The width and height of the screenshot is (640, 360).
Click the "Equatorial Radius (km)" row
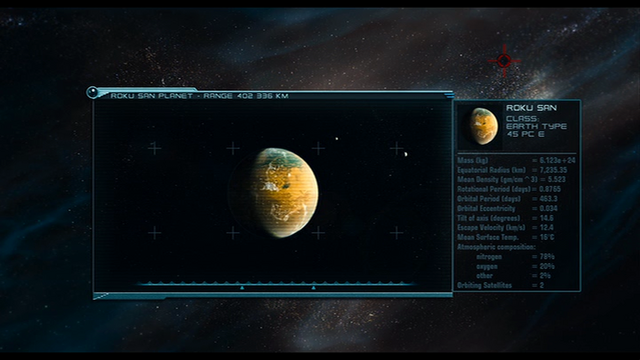click(512, 170)
